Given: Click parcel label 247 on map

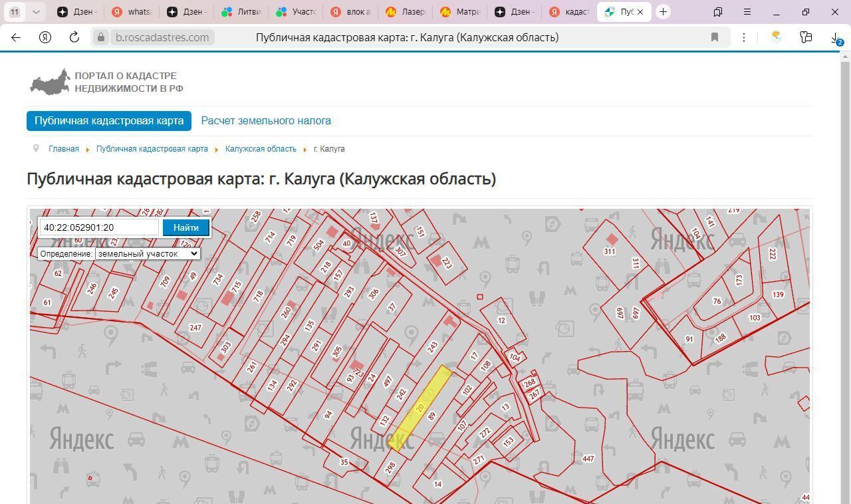Looking at the screenshot, I should (x=195, y=328).
